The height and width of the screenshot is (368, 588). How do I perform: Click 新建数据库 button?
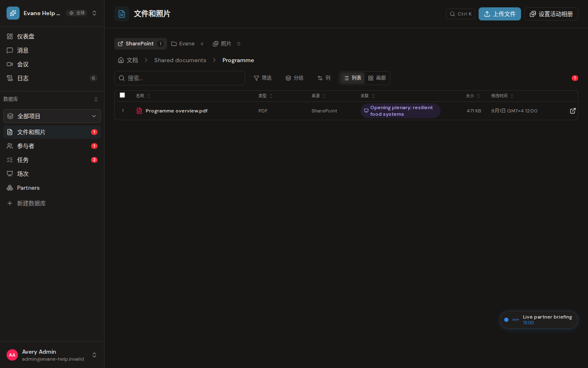coord(52,203)
